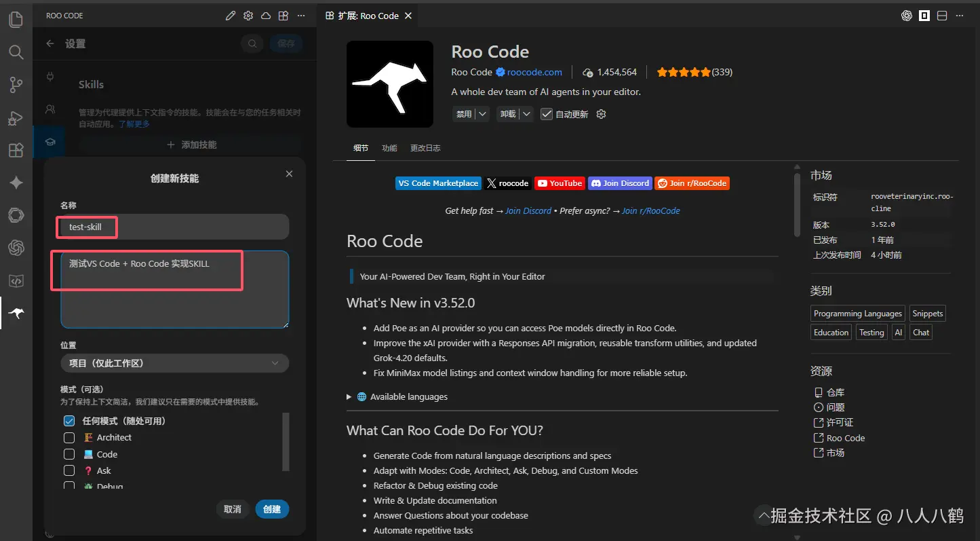
Task: Click the VS Code Marketplace badge
Action: coord(438,183)
